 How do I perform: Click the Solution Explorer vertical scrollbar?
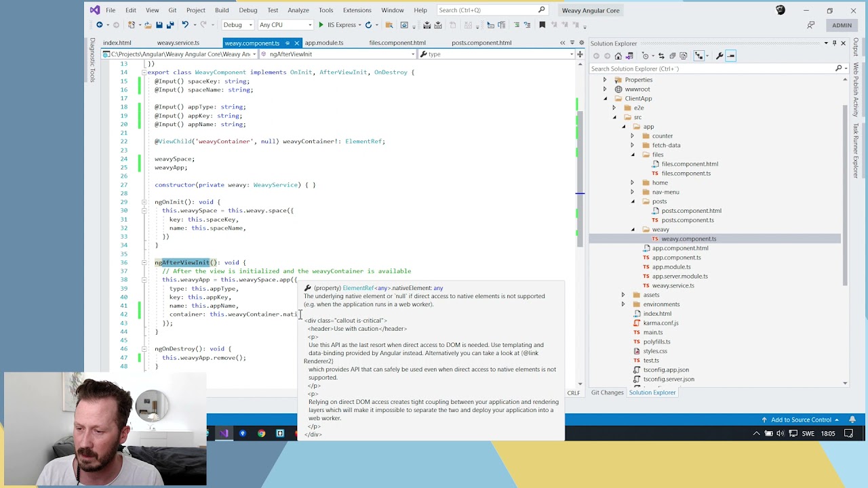(x=845, y=195)
